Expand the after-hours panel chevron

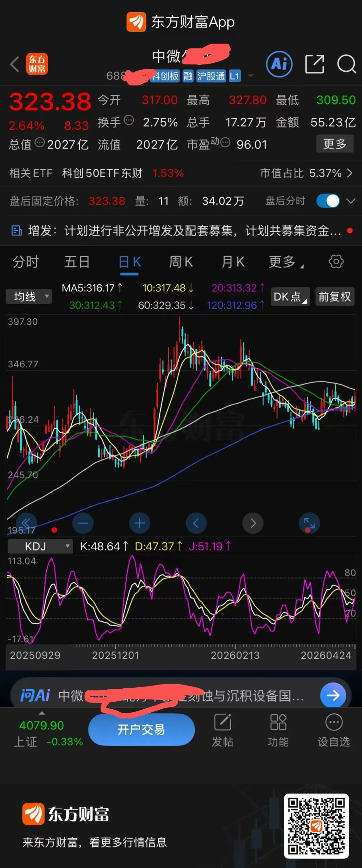pos(351,201)
